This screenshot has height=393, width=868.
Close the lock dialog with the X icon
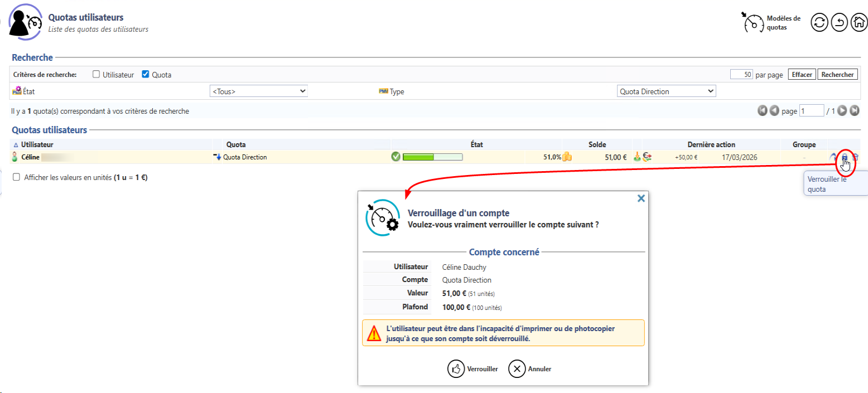641,198
